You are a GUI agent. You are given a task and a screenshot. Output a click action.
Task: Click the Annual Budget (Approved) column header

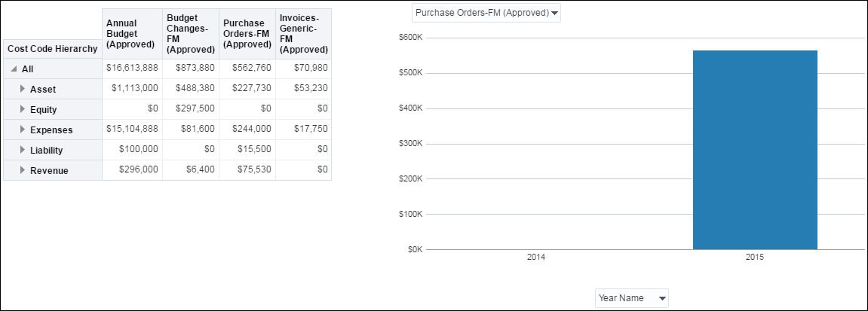132,34
